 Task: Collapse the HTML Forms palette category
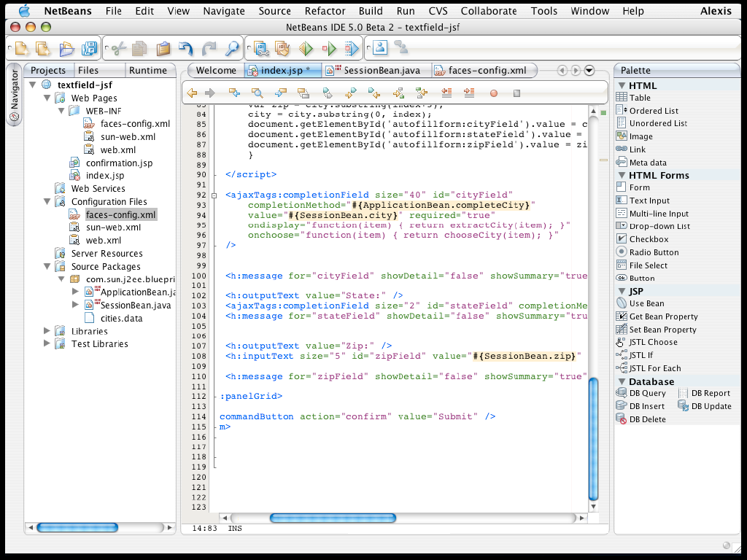(622, 175)
